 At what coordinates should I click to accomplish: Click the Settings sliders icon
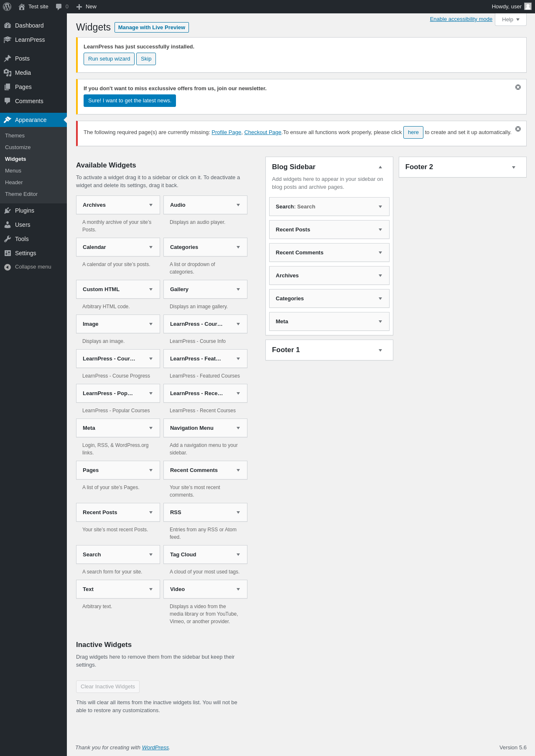(8, 253)
